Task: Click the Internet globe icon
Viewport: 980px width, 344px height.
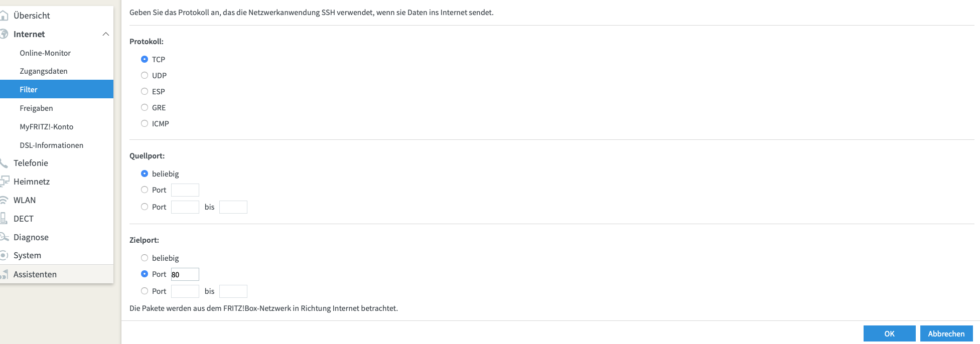Action: [x=4, y=34]
